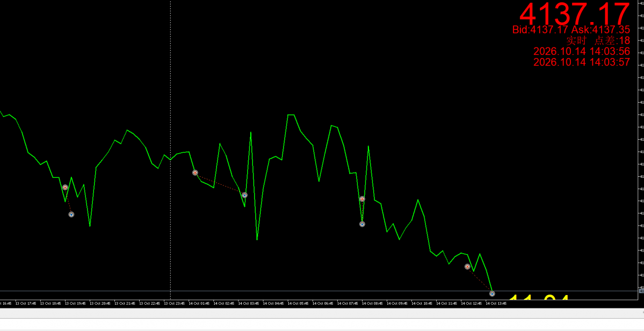Screen dimensions: 644x331
Task: Select the 14 Oct 02:45 time axis label
Action: coord(224,304)
